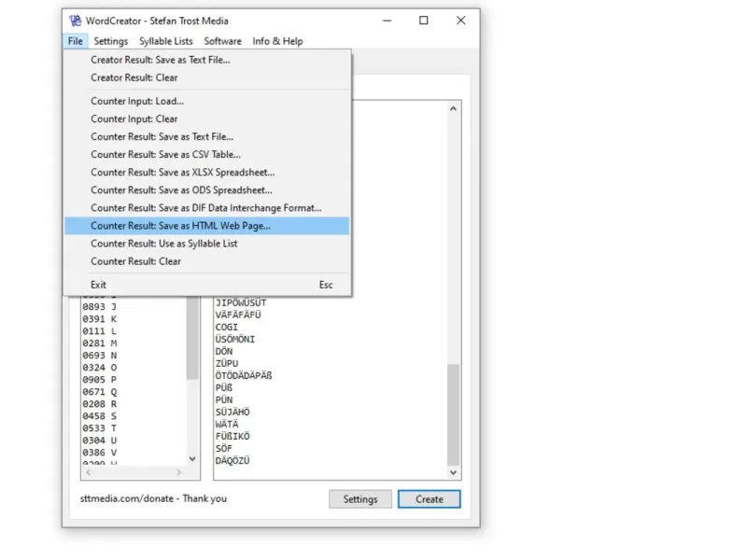
Task: Select Counter Result: Save as HTML Web Page
Action: click(206, 226)
